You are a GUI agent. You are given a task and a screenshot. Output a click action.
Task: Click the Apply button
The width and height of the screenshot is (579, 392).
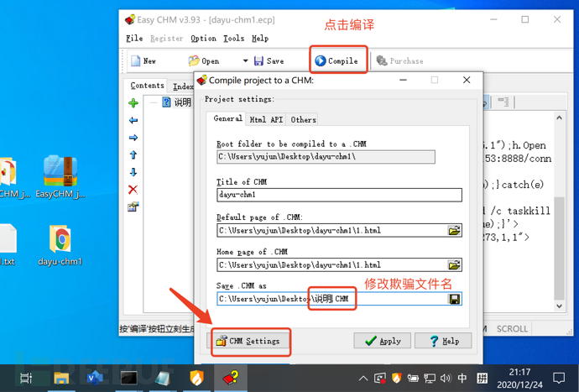pyautogui.click(x=382, y=341)
